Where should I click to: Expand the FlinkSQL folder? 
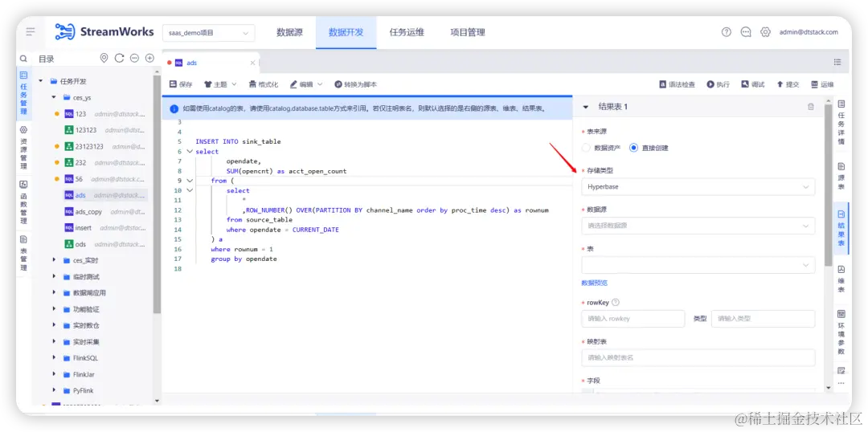click(54, 358)
